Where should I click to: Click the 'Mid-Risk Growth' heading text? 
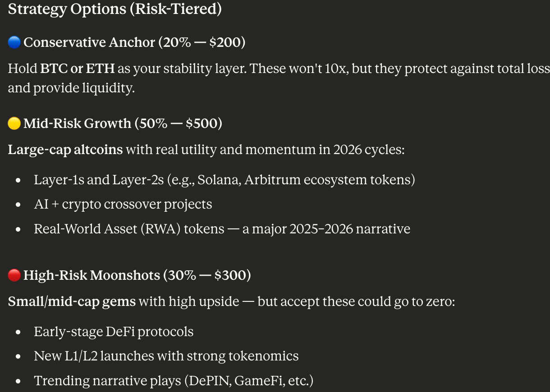[77, 123]
